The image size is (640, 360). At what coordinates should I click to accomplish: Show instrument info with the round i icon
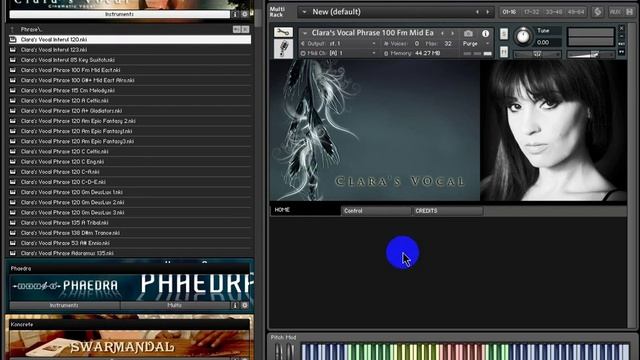coord(485,33)
